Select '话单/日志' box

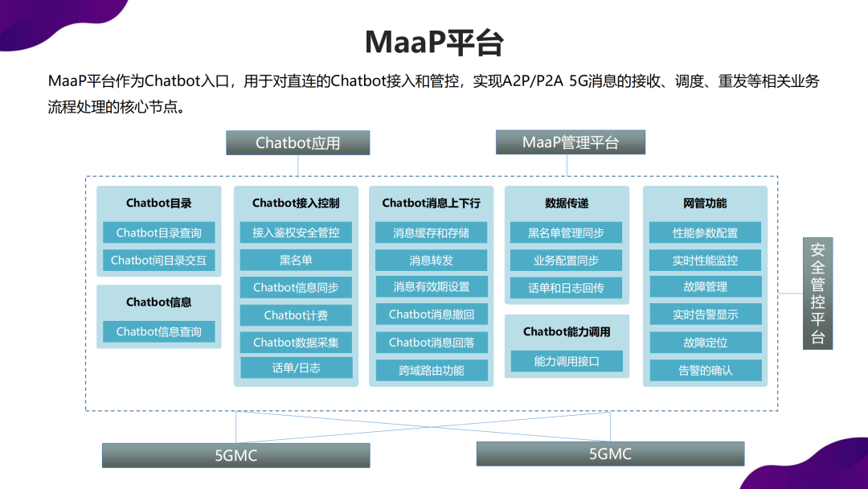point(296,368)
